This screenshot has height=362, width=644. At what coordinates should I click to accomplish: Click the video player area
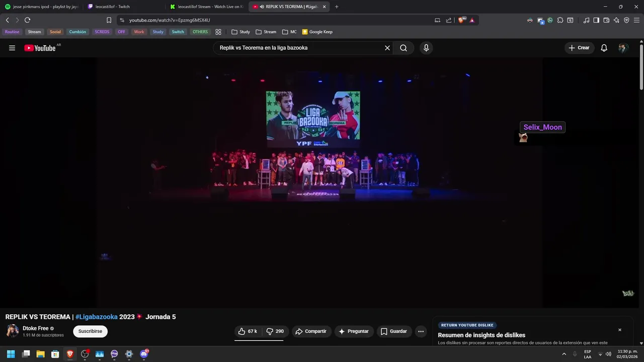[x=320, y=182]
